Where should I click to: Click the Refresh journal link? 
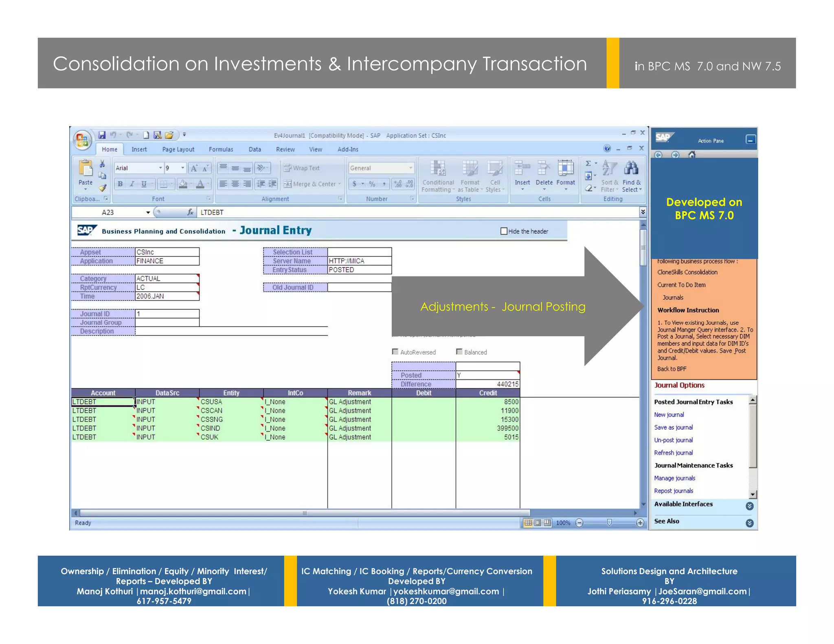[673, 453]
